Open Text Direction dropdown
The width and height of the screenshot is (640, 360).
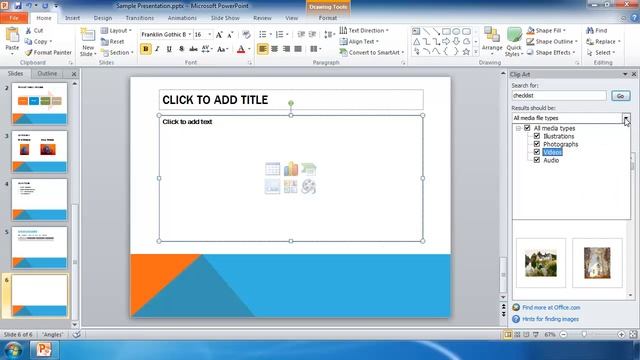pyautogui.click(x=364, y=31)
